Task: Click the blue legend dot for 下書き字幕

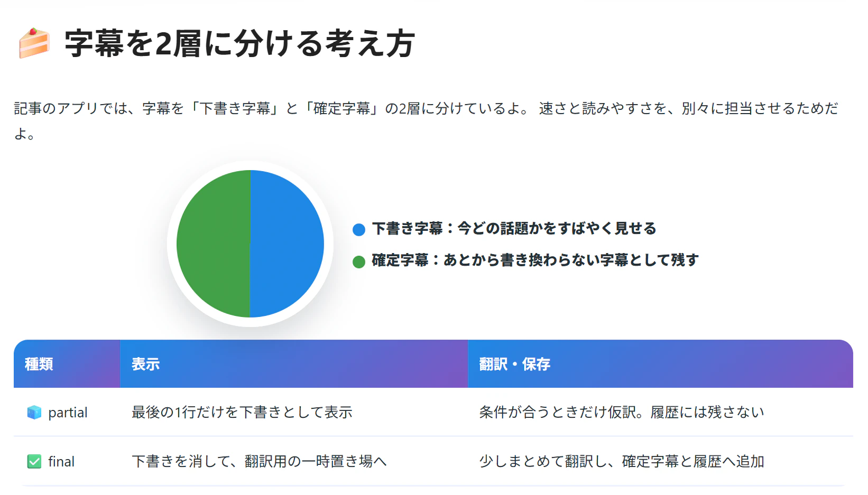Action: 359,229
